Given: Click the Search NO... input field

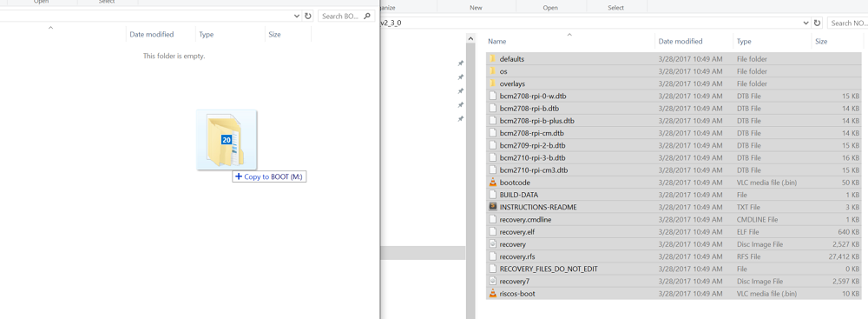Looking at the screenshot, I should 848,23.
